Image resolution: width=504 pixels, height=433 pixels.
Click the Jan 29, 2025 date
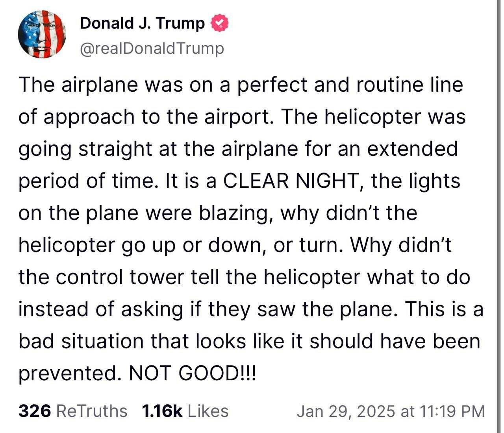point(345,411)
